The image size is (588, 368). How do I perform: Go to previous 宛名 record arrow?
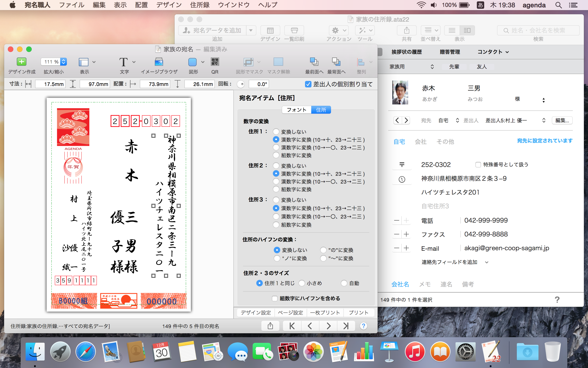click(310, 326)
